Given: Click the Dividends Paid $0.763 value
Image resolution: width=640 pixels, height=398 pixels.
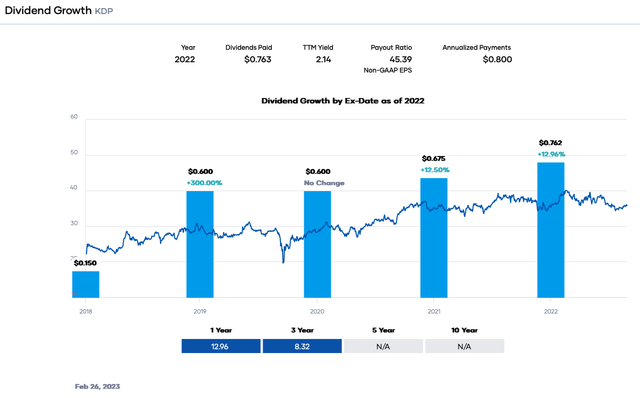Looking at the screenshot, I should 258,60.
